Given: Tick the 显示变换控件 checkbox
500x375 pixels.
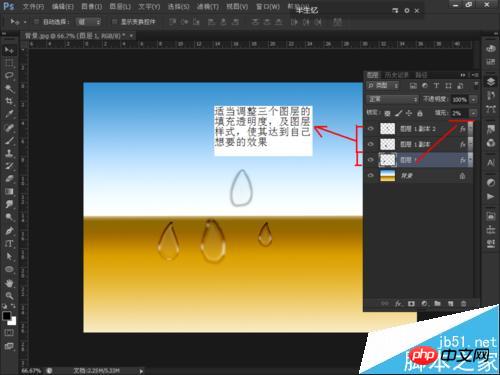Looking at the screenshot, I should [114, 22].
